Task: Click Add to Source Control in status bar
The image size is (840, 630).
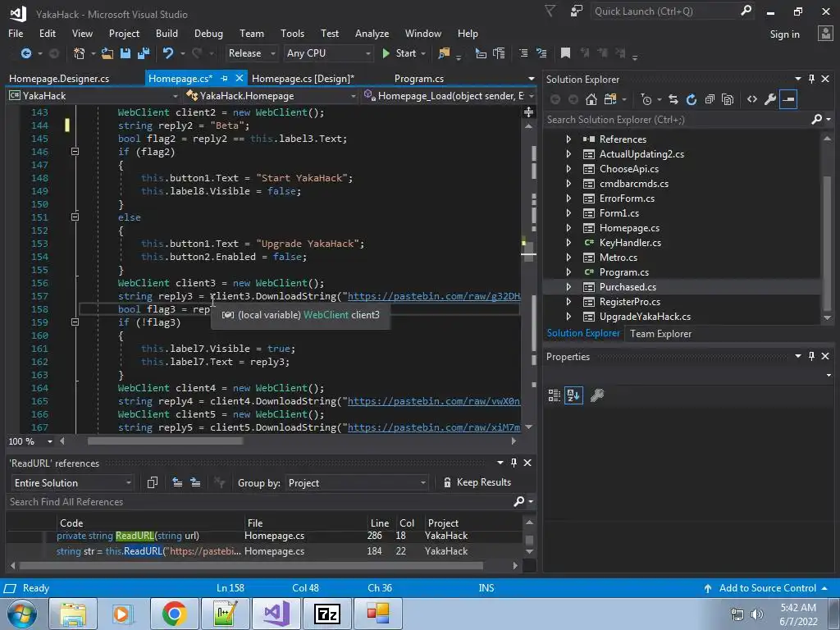Action: (x=767, y=588)
